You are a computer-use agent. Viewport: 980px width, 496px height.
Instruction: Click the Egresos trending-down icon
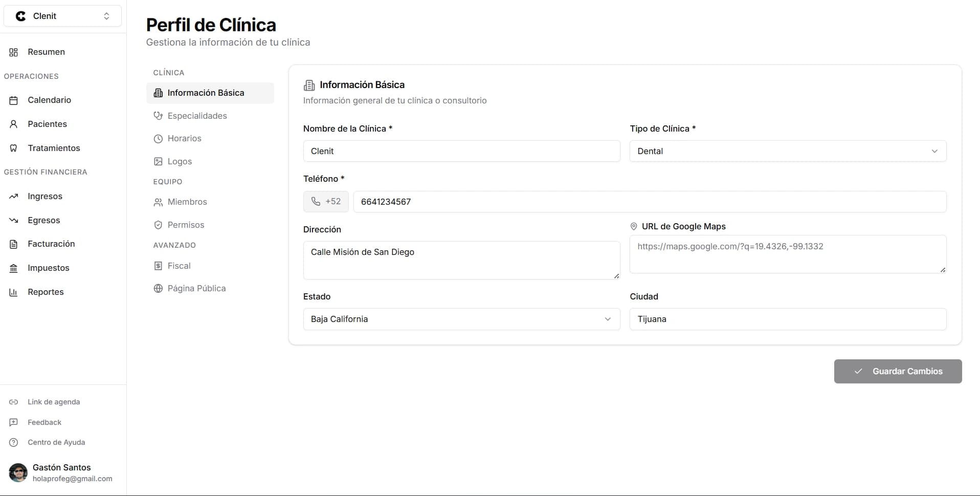(14, 221)
